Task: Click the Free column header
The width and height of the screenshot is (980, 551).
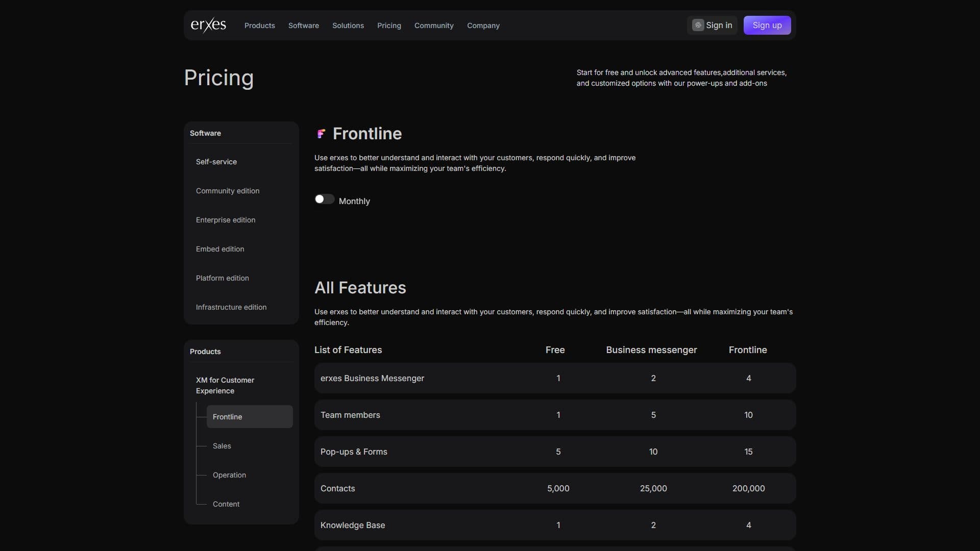Action: point(555,350)
